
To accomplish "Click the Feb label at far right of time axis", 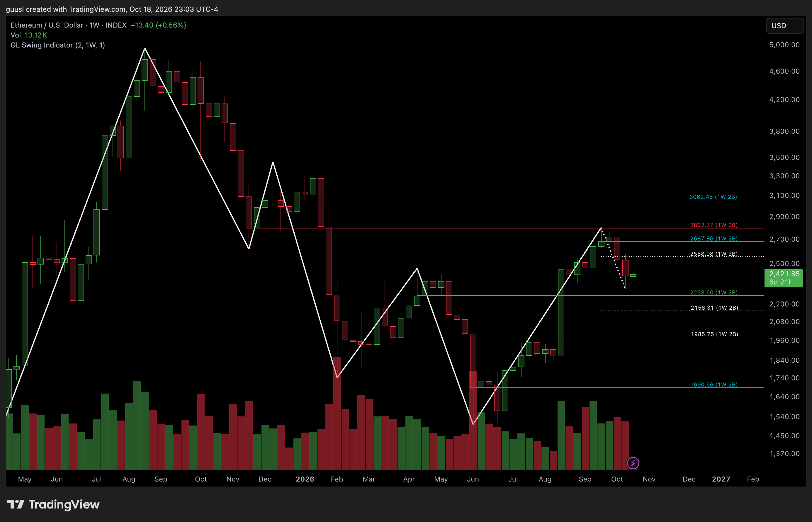I will 753,479.
